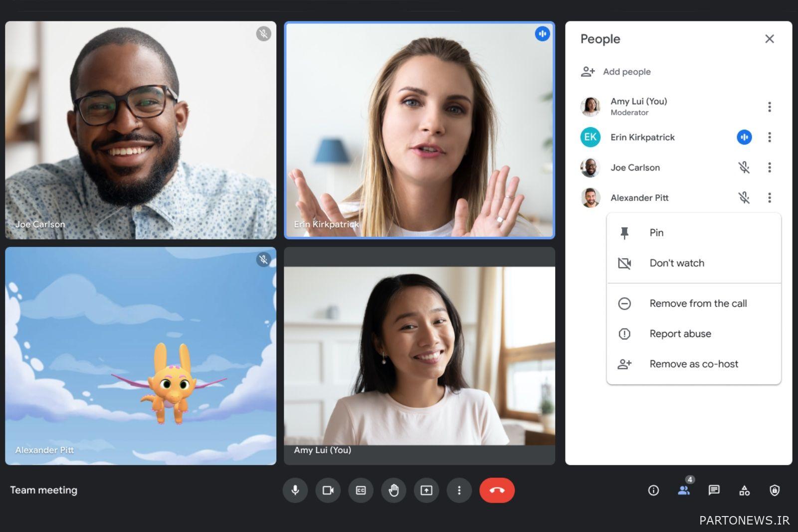The image size is (798, 532).
Task: Open host controls shield icon
Action: [775, 491]
